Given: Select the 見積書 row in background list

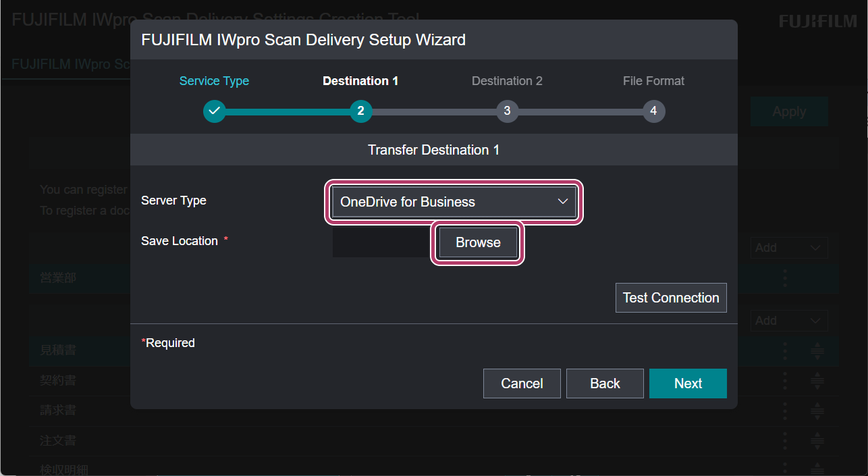Looking at the screenshot, I should (433, 350).
